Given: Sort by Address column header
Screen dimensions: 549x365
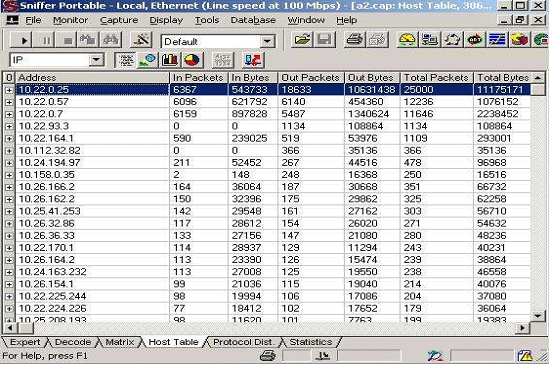Looking at the screenshot, I should point(92,77).
